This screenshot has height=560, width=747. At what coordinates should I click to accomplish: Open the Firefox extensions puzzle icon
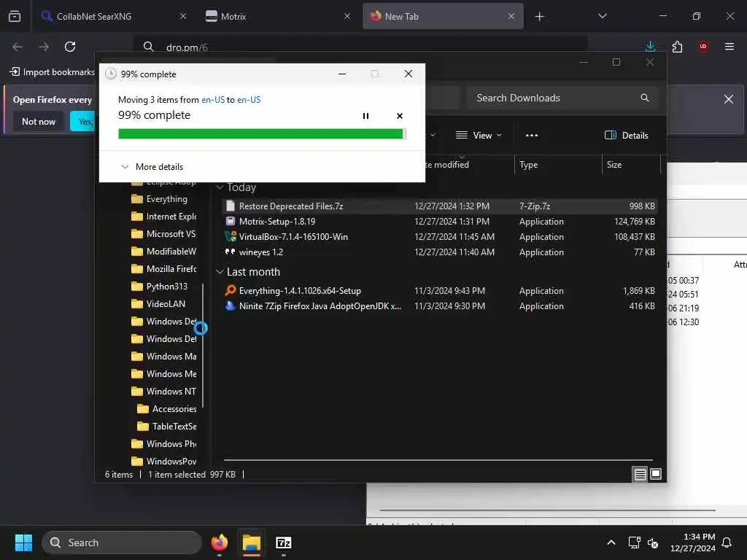point(677,47)
